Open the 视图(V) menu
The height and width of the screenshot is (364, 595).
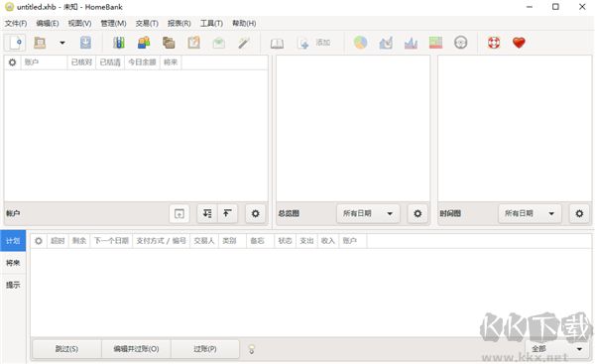(79, 23)
